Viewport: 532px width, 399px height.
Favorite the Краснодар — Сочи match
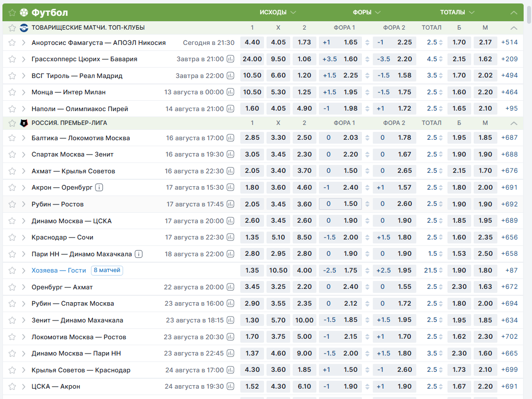[x=12, y=238]
